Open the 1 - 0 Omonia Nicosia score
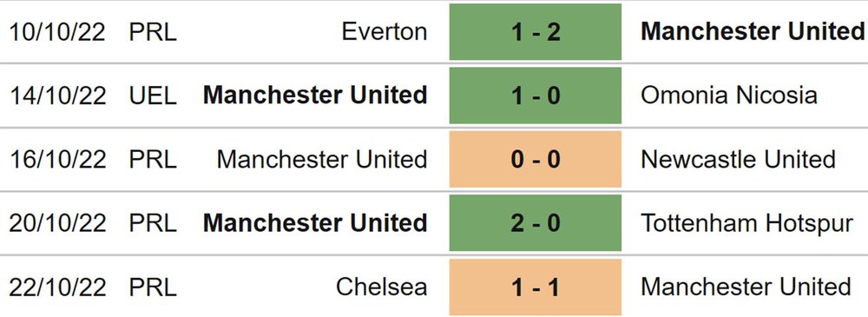This screenshot has height=317, width=868. click(536, 96)
